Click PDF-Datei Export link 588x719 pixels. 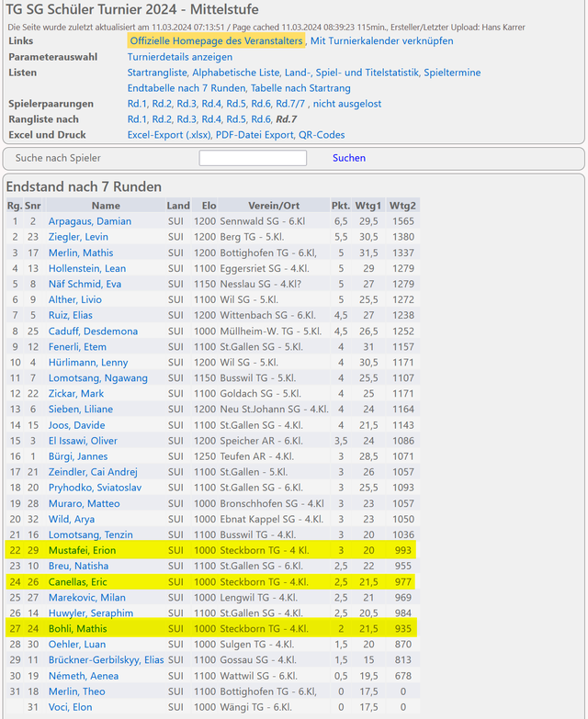[x=254, y=135]
